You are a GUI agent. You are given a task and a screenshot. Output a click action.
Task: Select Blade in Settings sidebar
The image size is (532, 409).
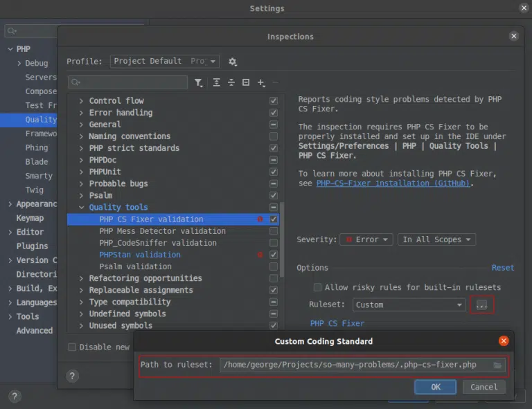(36, 162)
